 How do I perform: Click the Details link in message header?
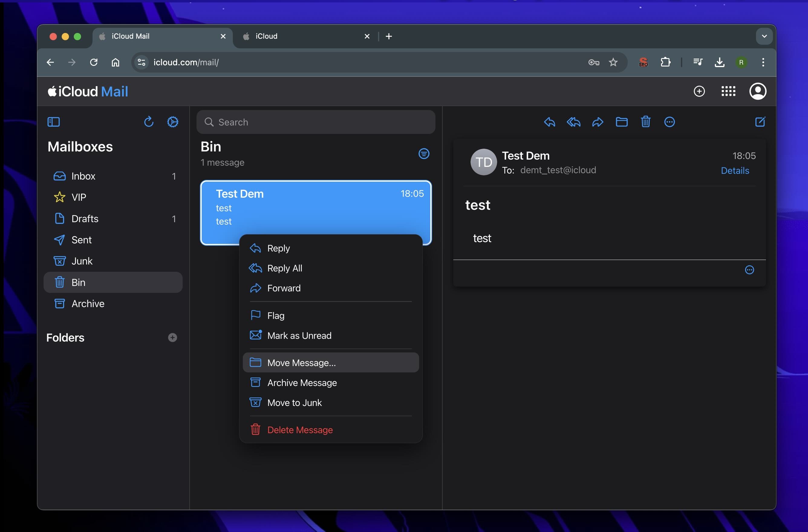(x=735, y=170)
